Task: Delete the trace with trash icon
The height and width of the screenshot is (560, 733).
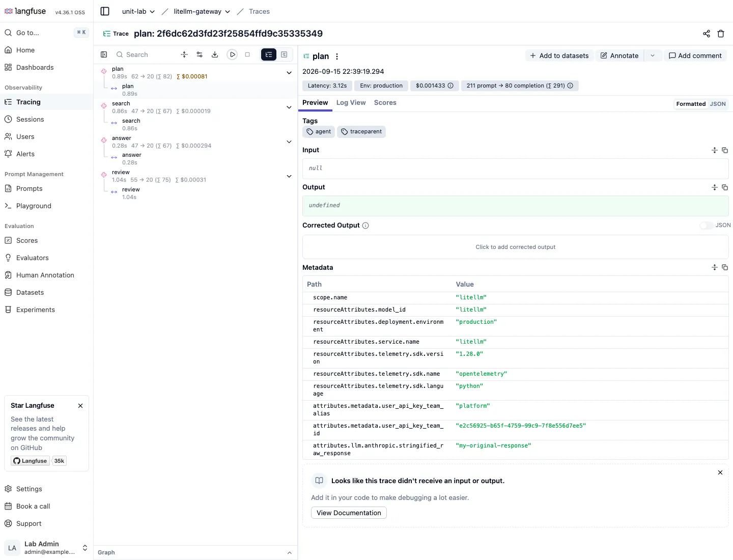Action: (x=721, y=34)
